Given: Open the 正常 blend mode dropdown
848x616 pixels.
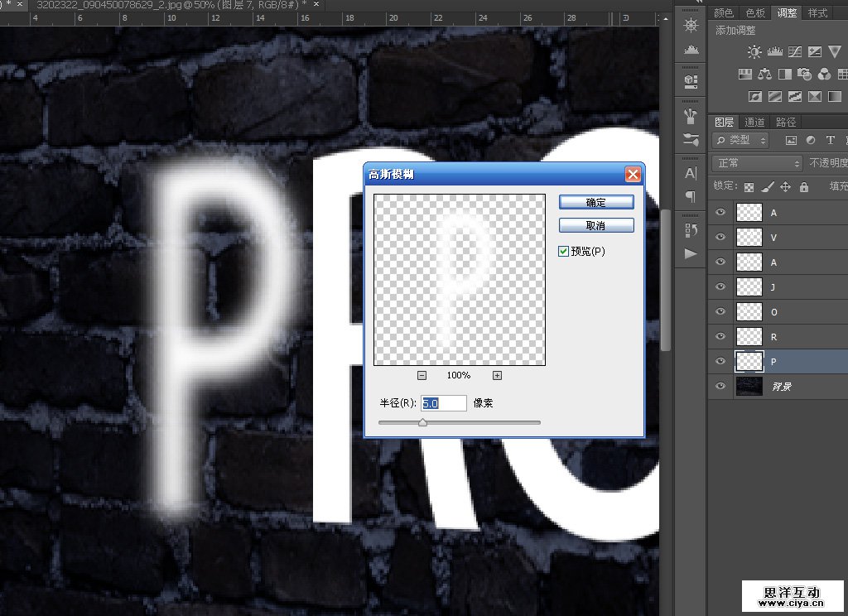Looking at the screenshot, I should pos(757,163).
